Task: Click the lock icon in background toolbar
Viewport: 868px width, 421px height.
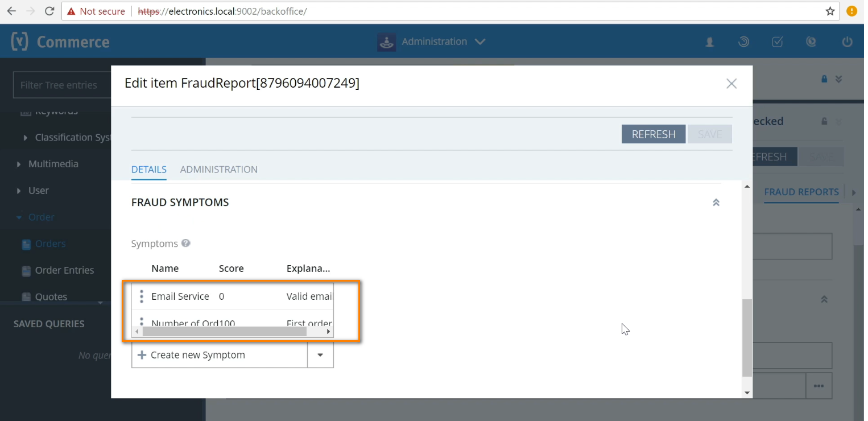Action: (x=824, y=79)
